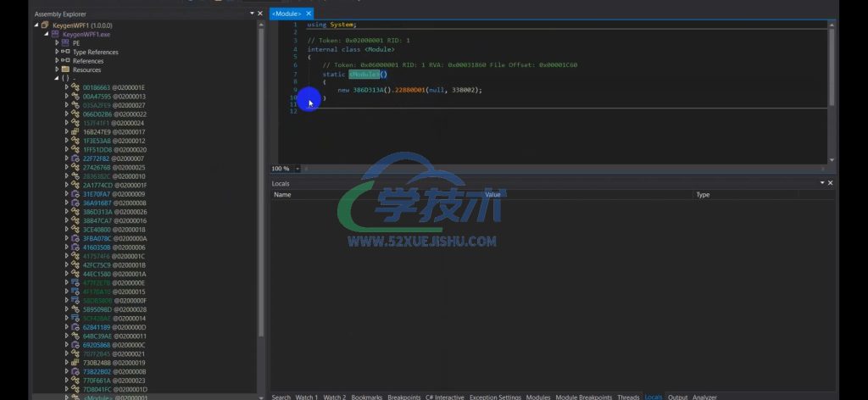Click the icon beside 16B247E9

pyautogui.click(x=75, y=131)
